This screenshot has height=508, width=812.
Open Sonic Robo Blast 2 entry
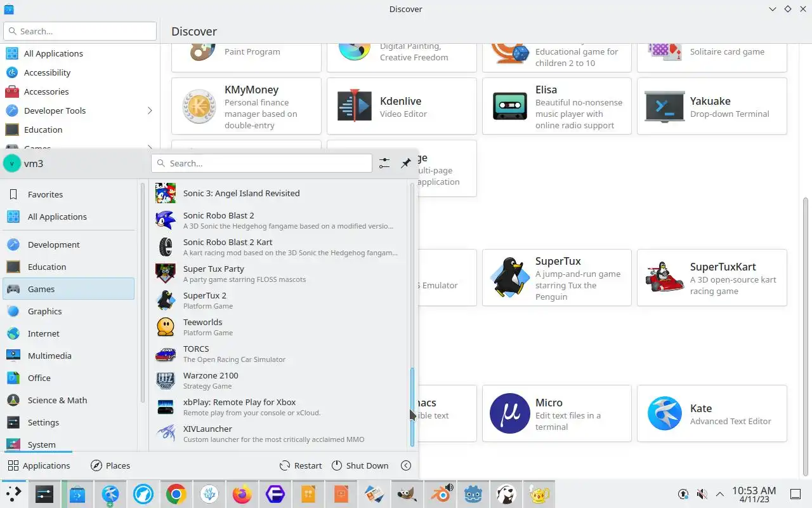(x=279, y=220)
